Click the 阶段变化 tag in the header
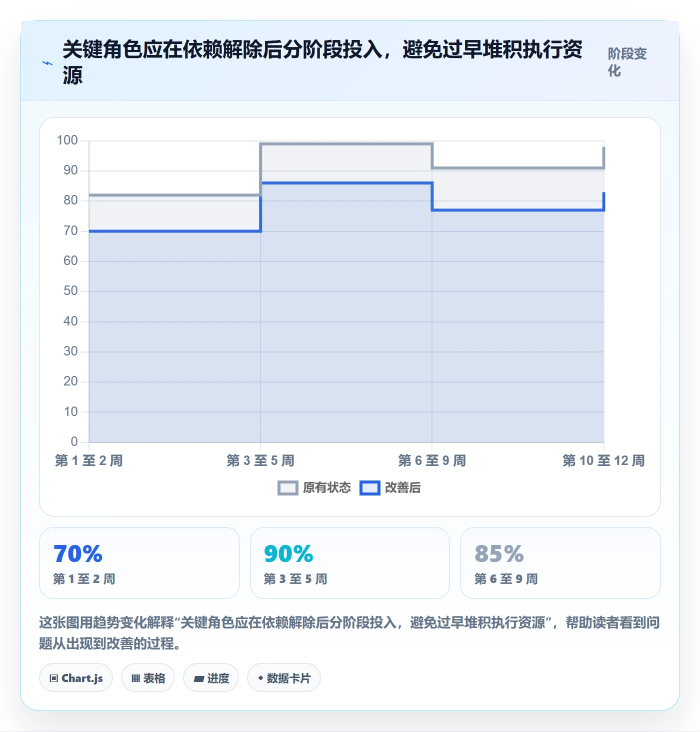700x732 pixels. point(627,62)
